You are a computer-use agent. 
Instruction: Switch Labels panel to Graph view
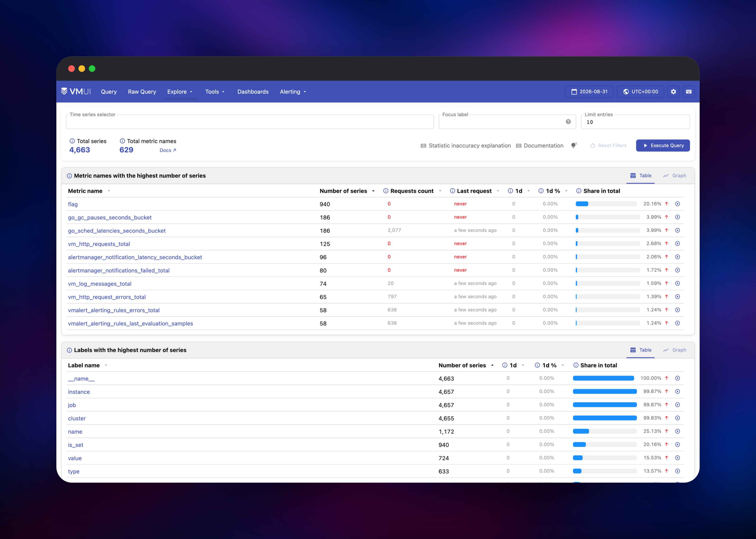pyautogui.click(x=674, y=350)
